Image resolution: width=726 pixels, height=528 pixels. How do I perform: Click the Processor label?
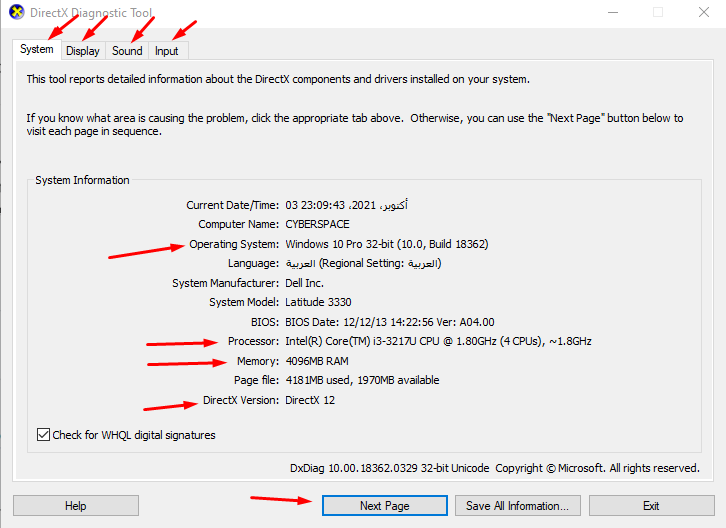click(x=253, y=341)
